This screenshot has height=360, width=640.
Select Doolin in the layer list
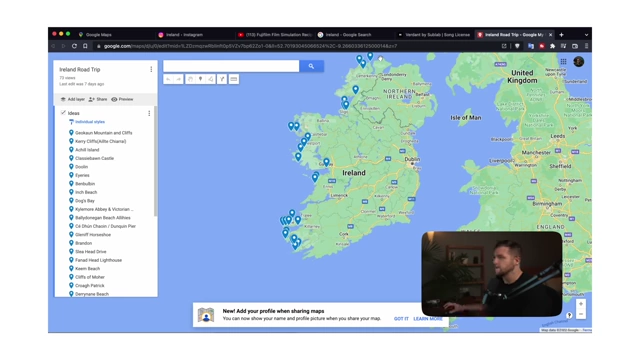pyautogui.click(x=81, y=167)
